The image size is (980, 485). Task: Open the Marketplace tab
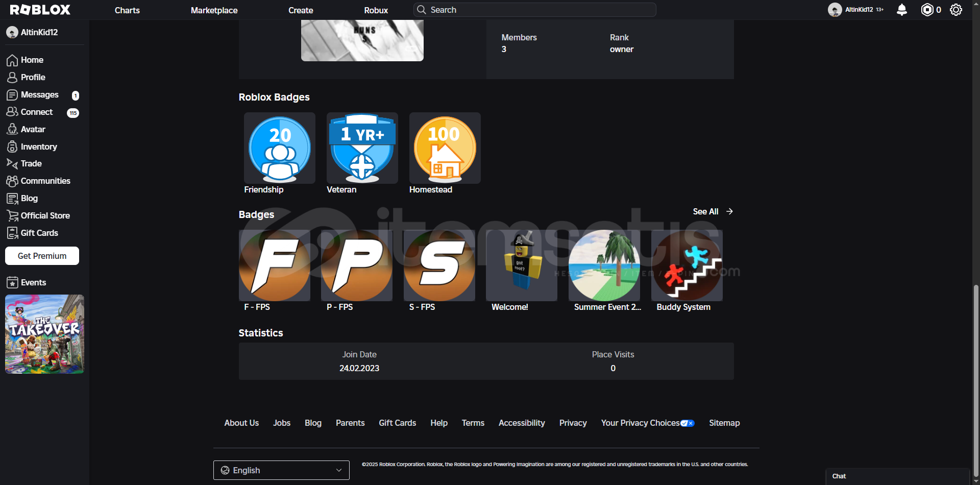(x=214, y=10)
